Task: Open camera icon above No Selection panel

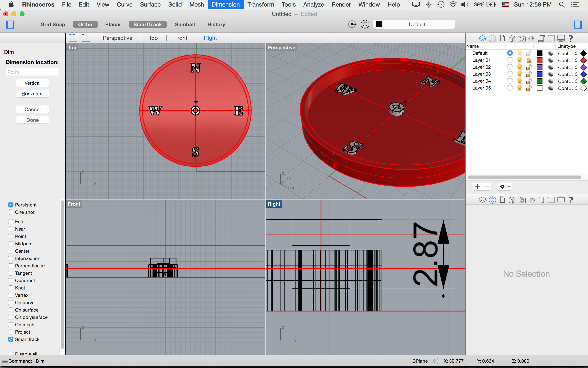Action: (x=522, y=200)
